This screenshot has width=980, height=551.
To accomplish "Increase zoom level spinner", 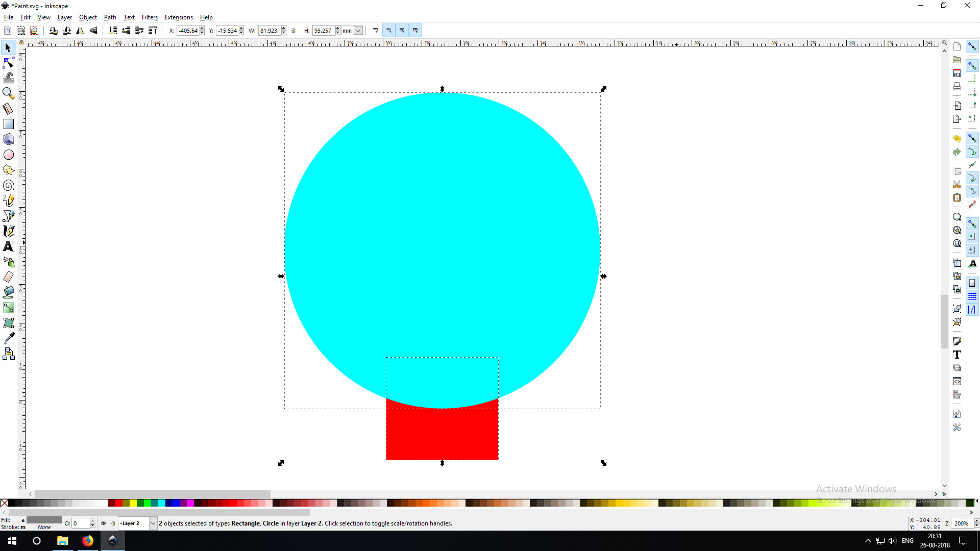I will tap(976, 521).
